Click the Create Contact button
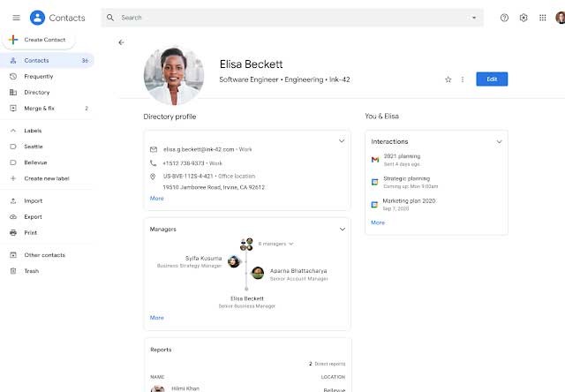Image resolution: width=565 pixels, height=392 pixels. pyautogui.click(x=40, y=41)
